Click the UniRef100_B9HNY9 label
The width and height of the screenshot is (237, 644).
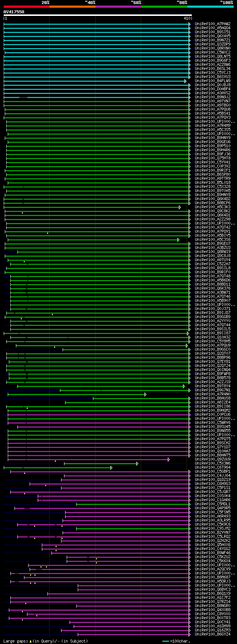coord(213,138)
